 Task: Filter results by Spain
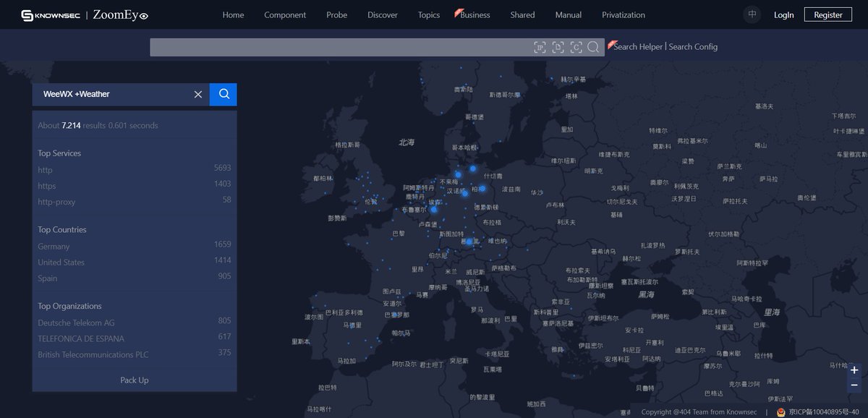48,278
